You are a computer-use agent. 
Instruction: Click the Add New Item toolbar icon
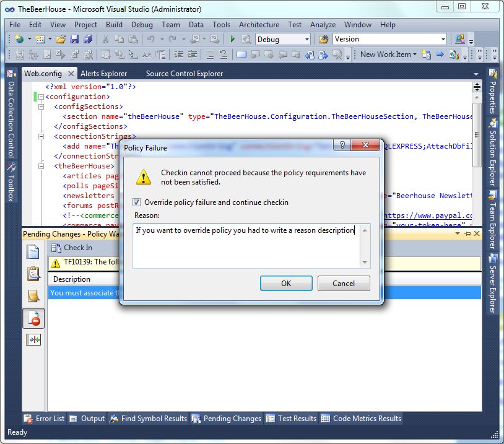coord(40,39)
